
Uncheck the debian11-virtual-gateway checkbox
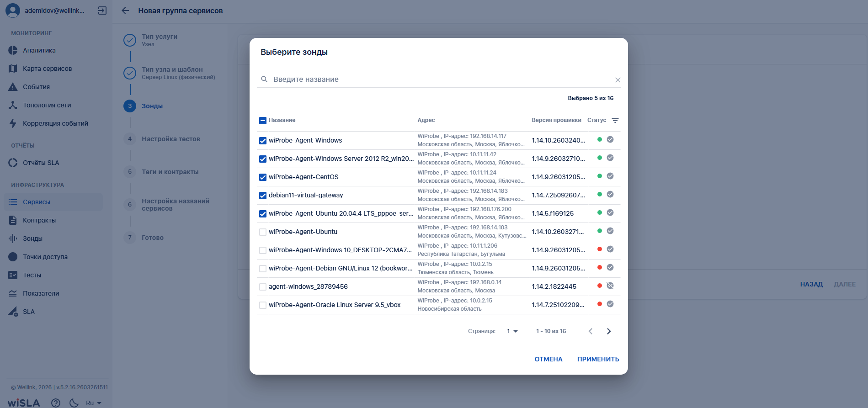pos(263,196)
